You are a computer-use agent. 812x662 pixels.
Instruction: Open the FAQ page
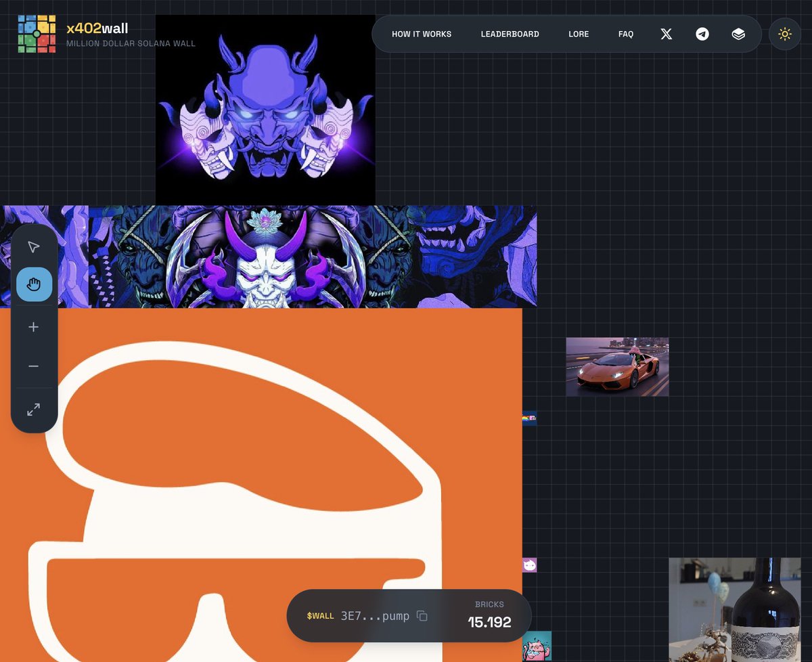point(626,34)
